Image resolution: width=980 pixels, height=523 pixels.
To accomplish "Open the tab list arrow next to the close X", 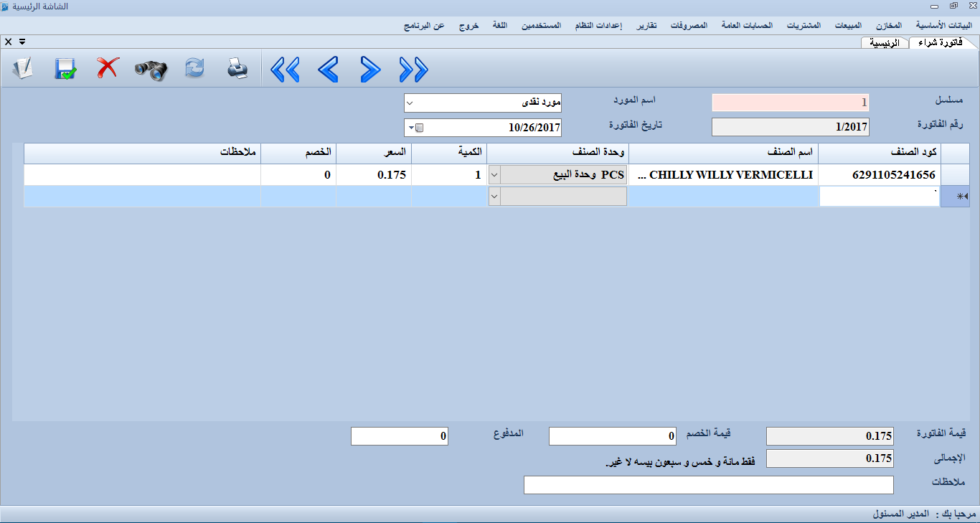I will [22, 42].
